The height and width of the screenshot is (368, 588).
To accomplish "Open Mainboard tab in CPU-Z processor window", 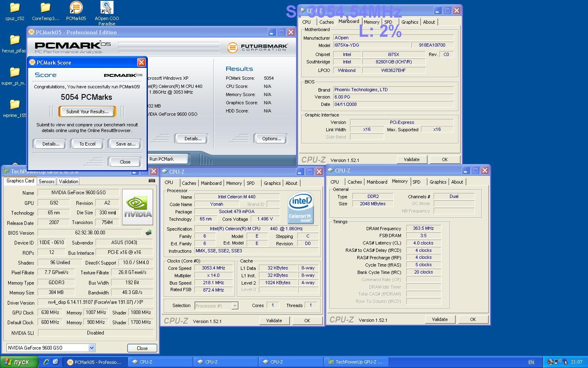I will click(x=211, y=183).
